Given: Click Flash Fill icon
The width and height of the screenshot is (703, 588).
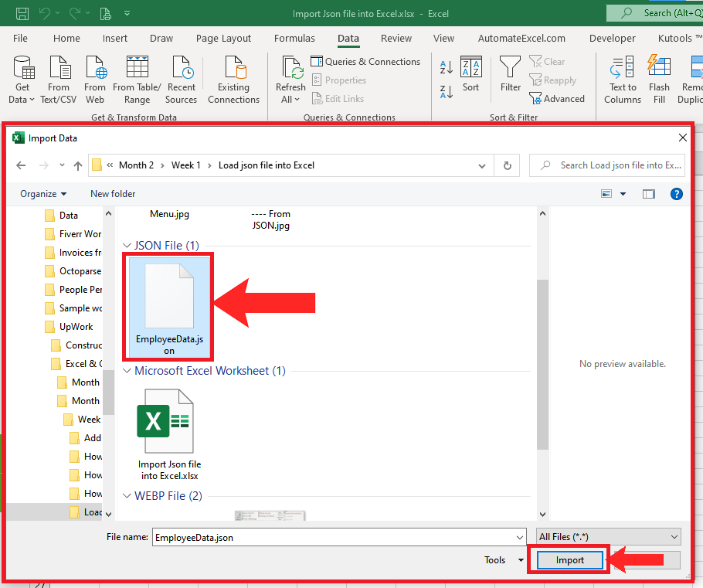Looking at the screenshot, I should pos(659,80).
